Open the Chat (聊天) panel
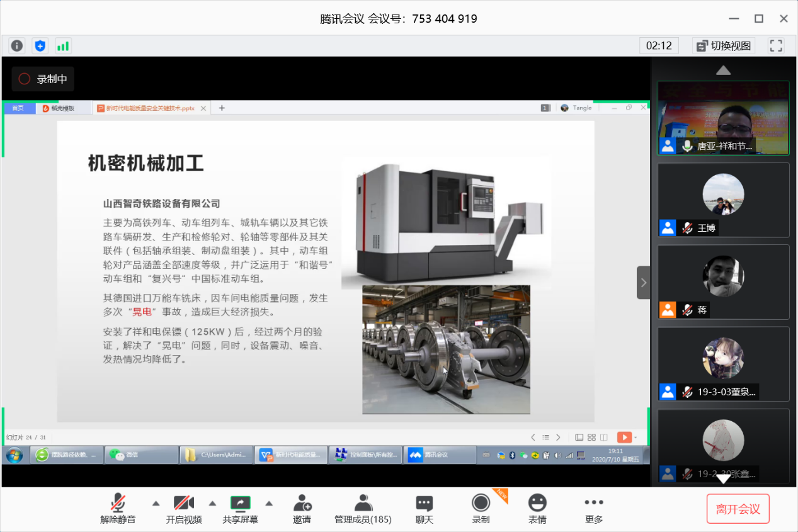This screenshot has height=532, width=798. [x=425, y=509]
